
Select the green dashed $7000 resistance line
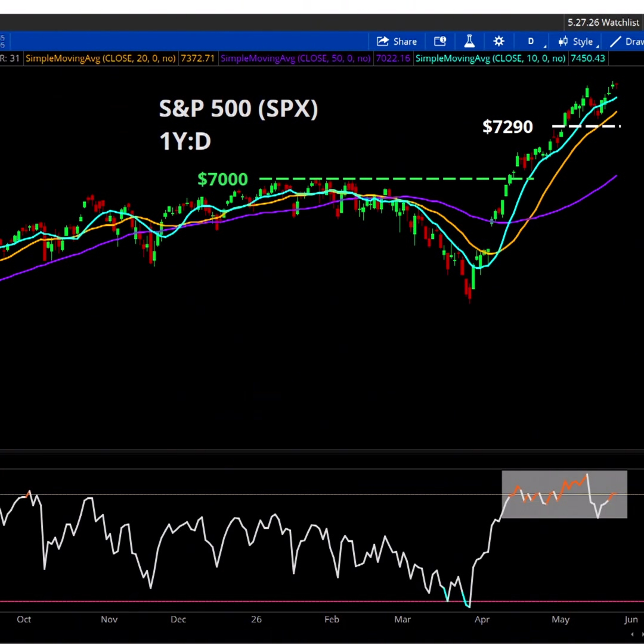397,179
